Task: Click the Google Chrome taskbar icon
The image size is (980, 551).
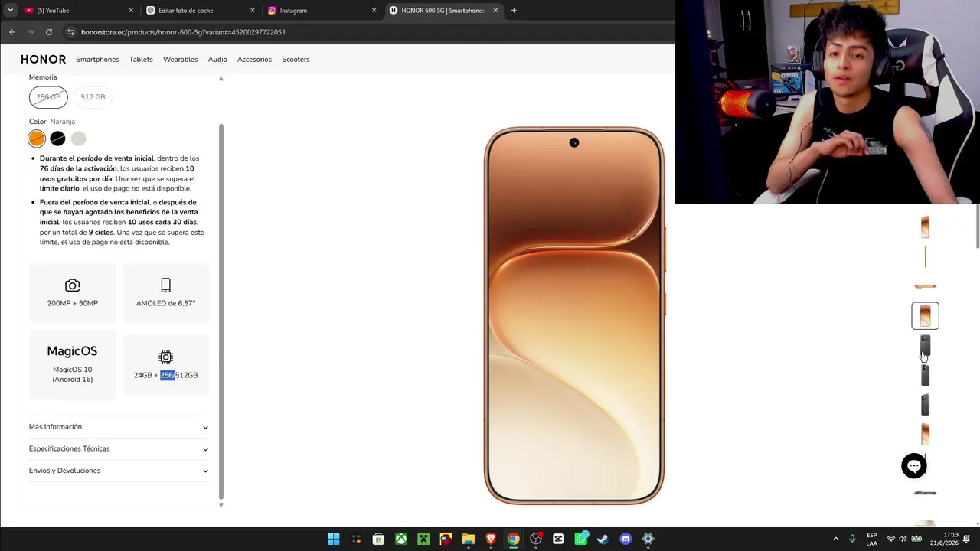Action: pyautogui.click(x=513, y=539)
